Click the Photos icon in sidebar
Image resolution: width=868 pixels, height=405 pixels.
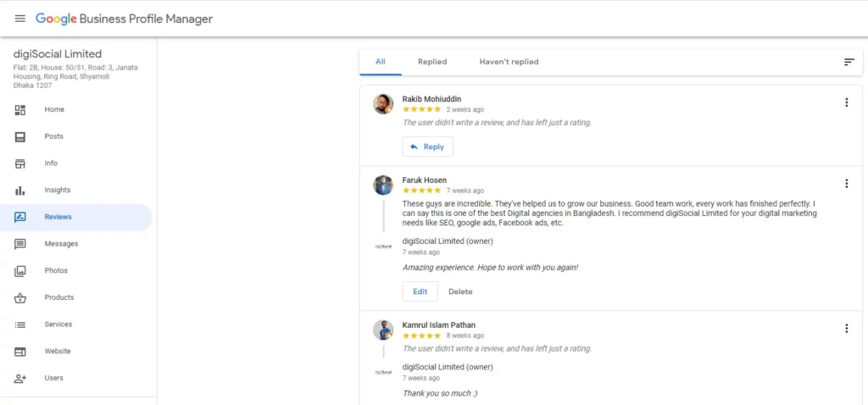point(20,271)
